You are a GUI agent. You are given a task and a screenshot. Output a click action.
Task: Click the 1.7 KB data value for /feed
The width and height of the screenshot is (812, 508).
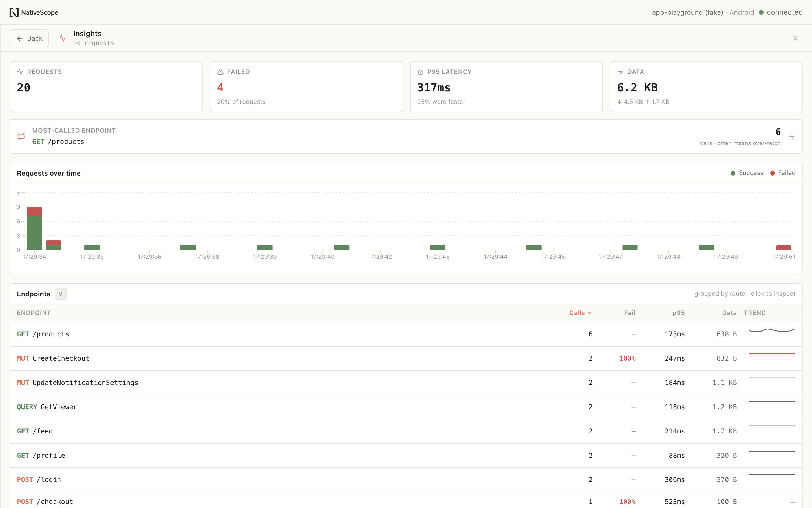[x=724, y=431]
